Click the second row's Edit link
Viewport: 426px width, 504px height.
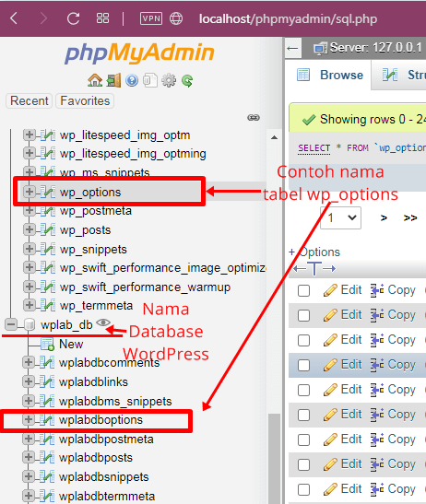pos(351,315)
